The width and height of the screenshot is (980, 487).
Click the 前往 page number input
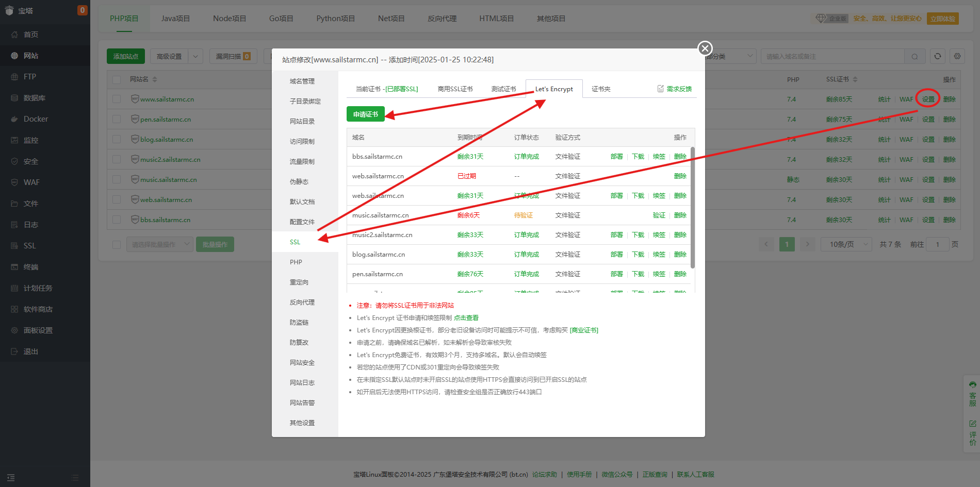pos(938,244)
